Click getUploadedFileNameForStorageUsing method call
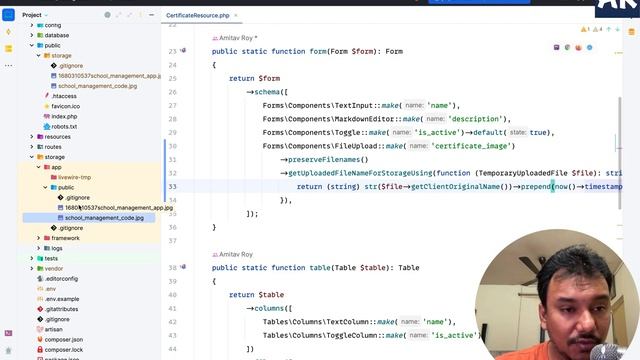Screen dimensions: 640x360 360,173
